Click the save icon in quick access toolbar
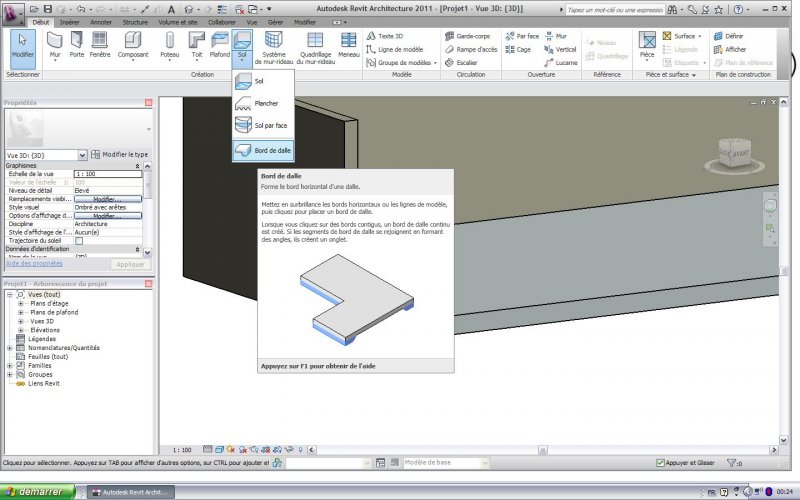Screen dimensions: 800x500 tap(47, 9)
